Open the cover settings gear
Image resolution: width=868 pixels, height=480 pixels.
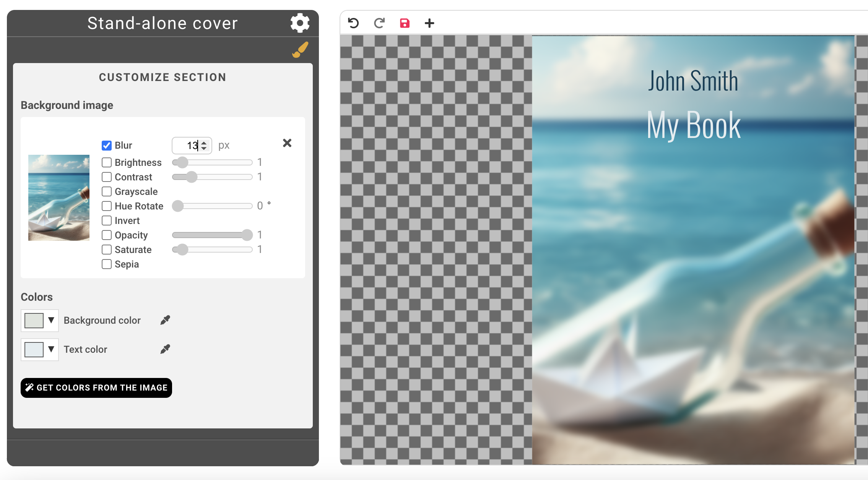(x=301, y=23)
